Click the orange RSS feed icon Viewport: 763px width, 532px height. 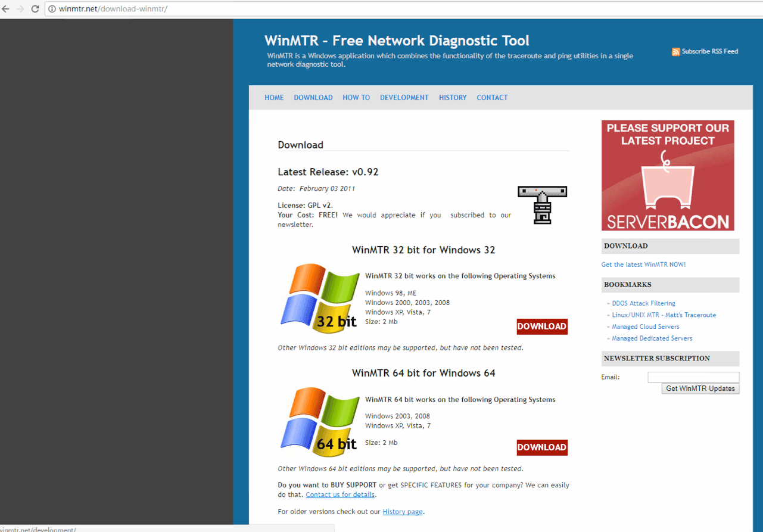coord(675,52)
